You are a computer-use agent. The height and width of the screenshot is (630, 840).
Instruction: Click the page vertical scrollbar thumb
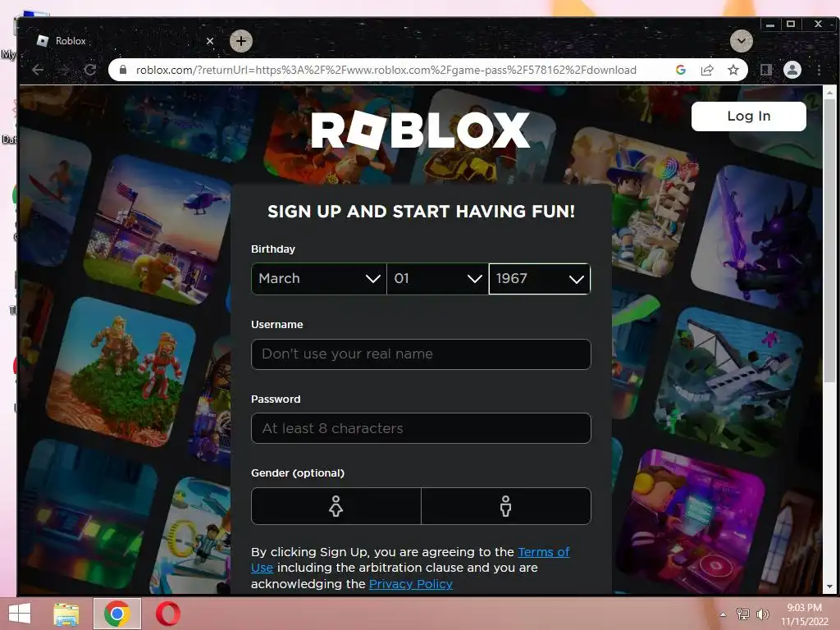[830, 241]
